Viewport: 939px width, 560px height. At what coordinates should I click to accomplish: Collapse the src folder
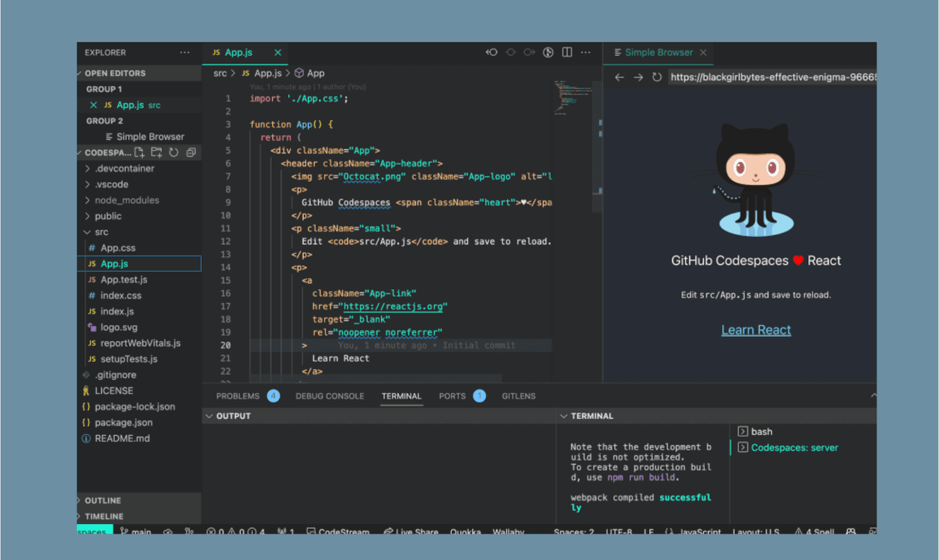(102, 232)
